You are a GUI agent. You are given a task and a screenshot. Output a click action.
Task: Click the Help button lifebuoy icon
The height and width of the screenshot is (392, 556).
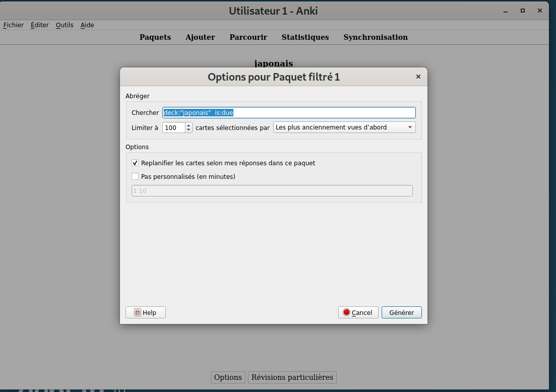point(138,312)
